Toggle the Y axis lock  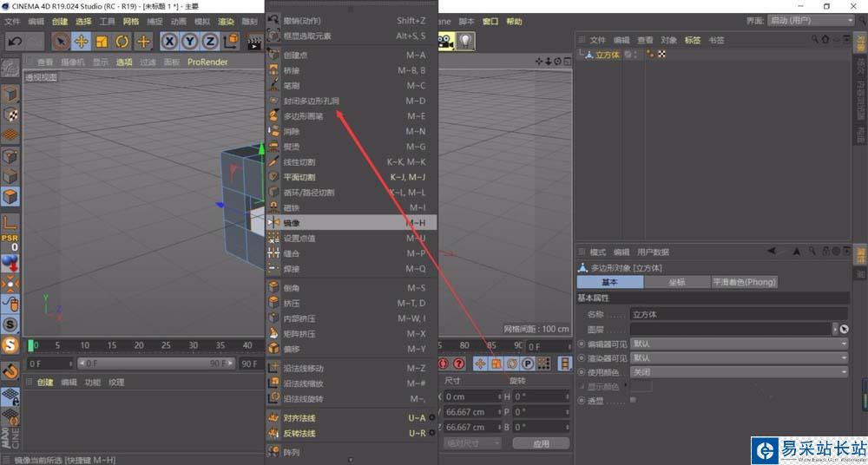(x=190, y=41)
